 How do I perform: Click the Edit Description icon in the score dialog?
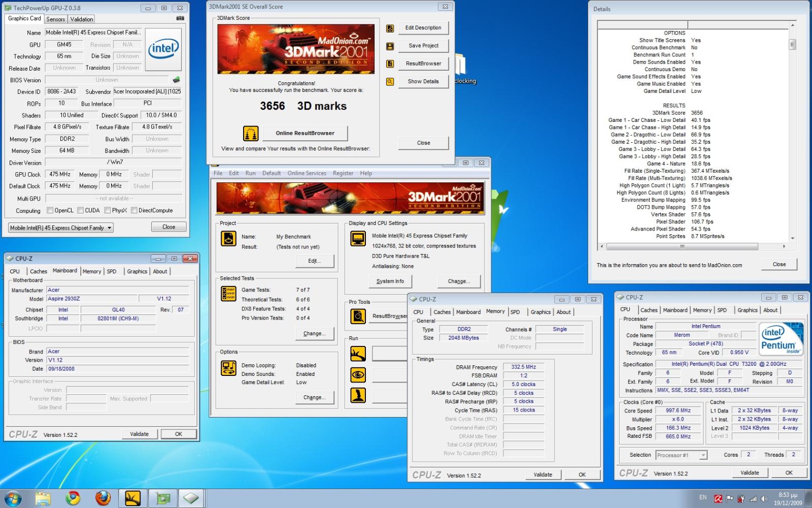[390, 28]
